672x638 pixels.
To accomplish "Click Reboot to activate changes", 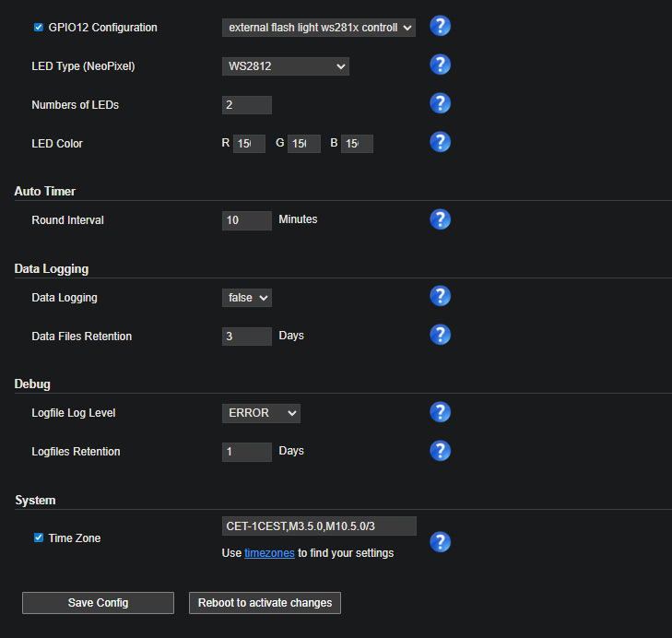I will [x=265, y=603].
